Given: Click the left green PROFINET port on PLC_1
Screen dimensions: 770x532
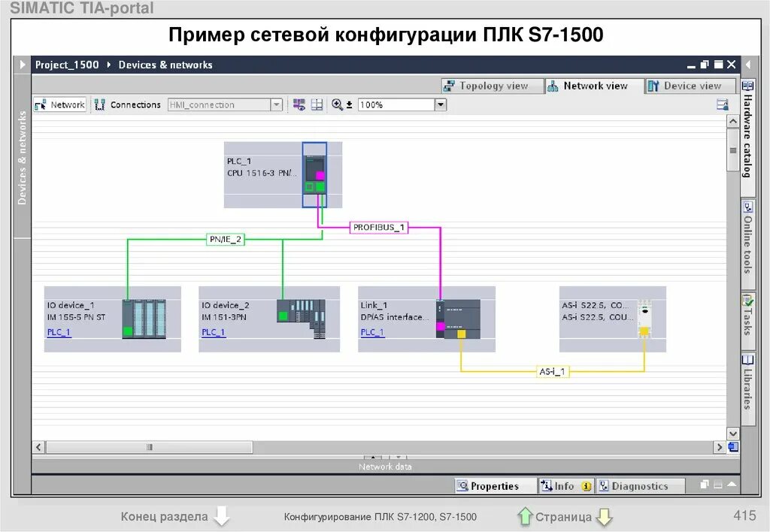Looking at the screenshot, I should [x=309, y=187].
